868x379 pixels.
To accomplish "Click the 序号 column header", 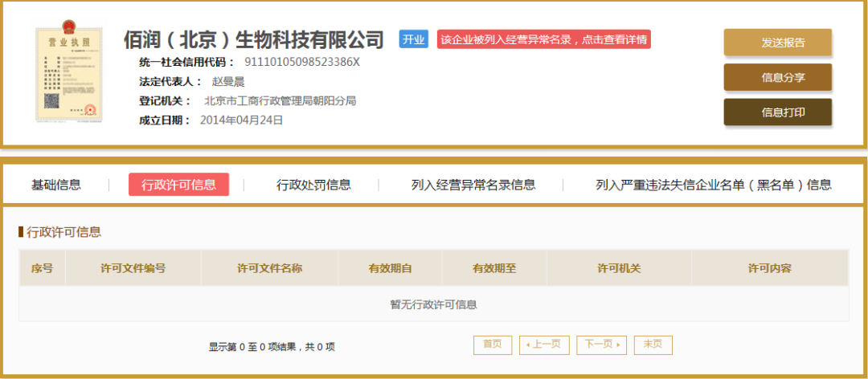I will click(42, 268).
